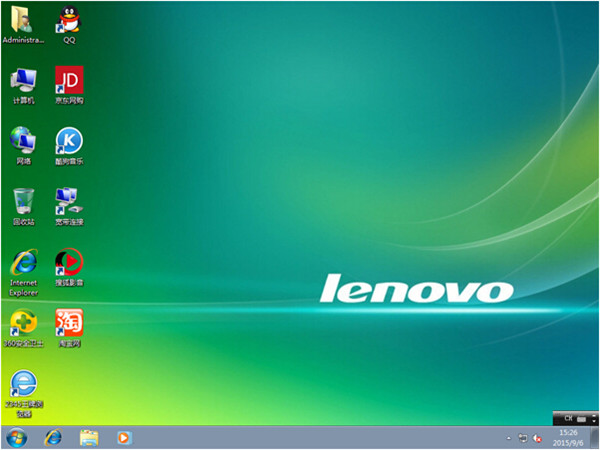Image resolution: width=600 pixels, height=450 pixels.
Task: Click the 淘宝网 (Taobao) desktop shortcut
Action: click(68, 322)
